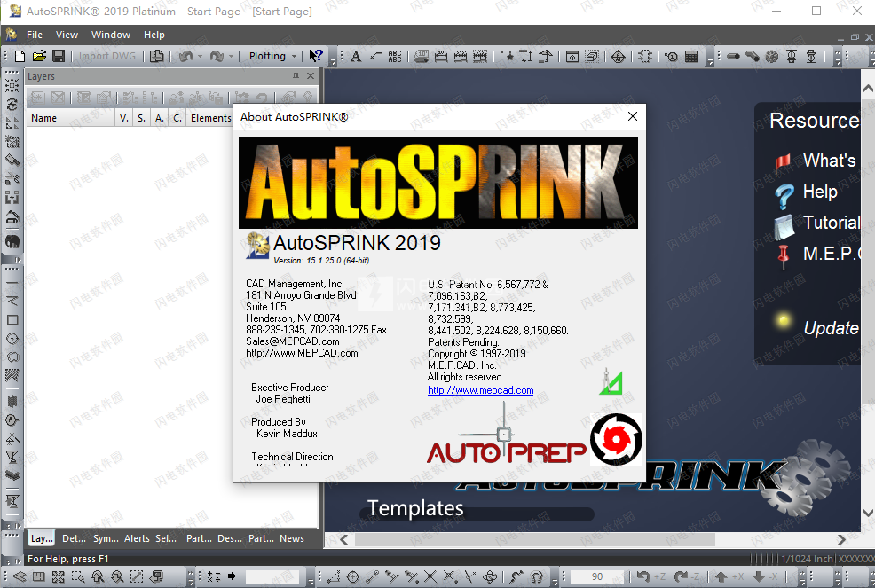Open the Help menu
Screen dimensions: 875x588
point(154,35)
